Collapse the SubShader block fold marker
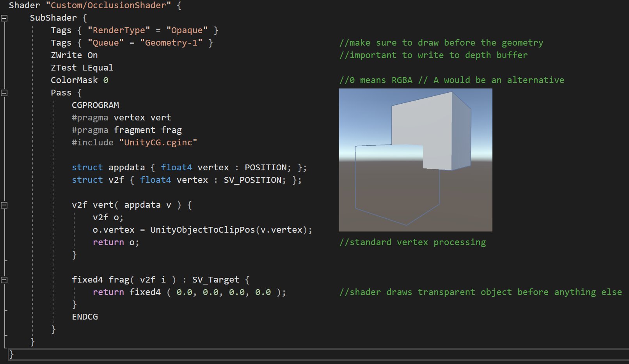Viewport: 629px width, 364px height. [4, 18]
